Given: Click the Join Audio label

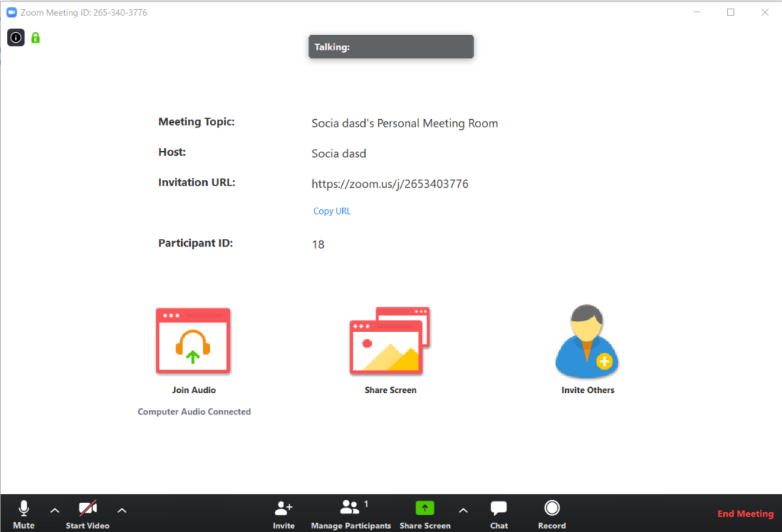Looking at the screenshot, I should pyautogui.click(x=194, y=390).
